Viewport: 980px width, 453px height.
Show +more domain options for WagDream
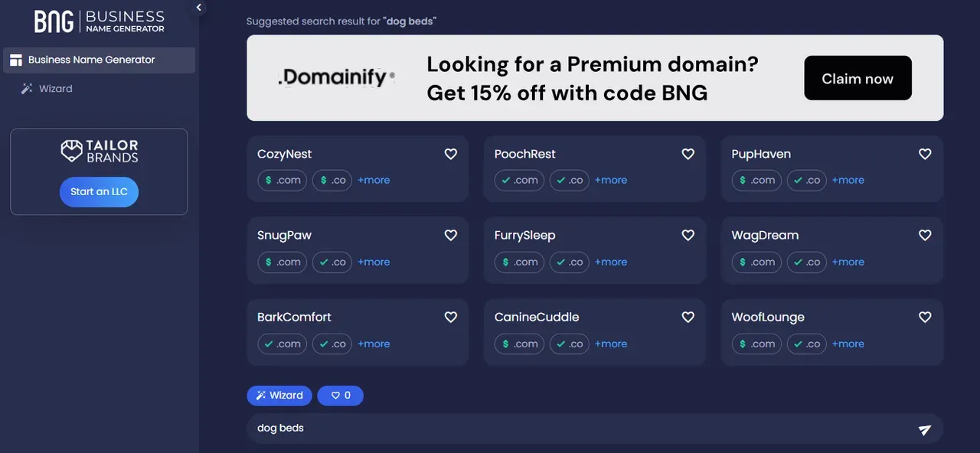(848, 262)
